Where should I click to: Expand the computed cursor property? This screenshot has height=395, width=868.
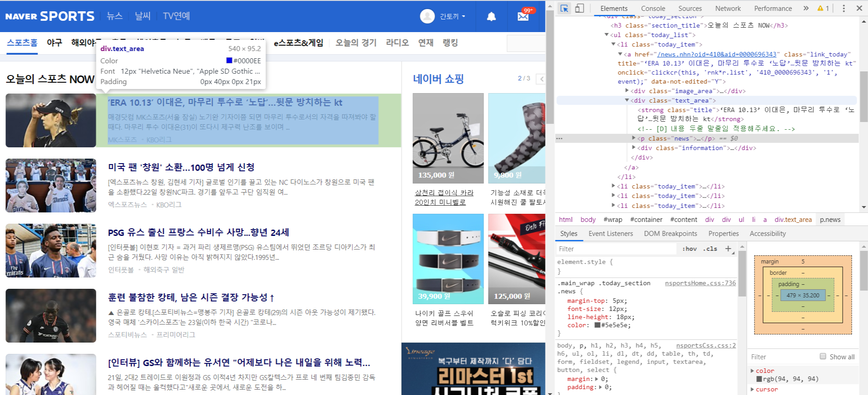(753, 389)
